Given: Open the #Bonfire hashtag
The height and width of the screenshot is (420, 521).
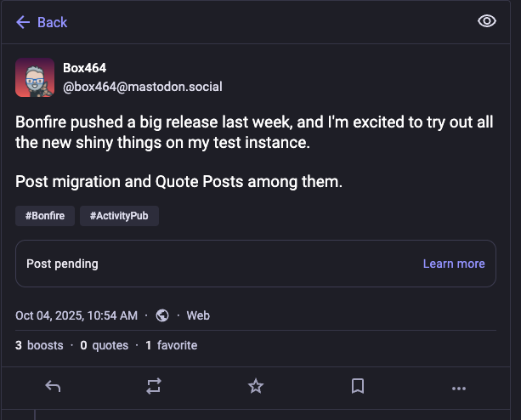Looking at the screenshot, I should click(44, 216).
